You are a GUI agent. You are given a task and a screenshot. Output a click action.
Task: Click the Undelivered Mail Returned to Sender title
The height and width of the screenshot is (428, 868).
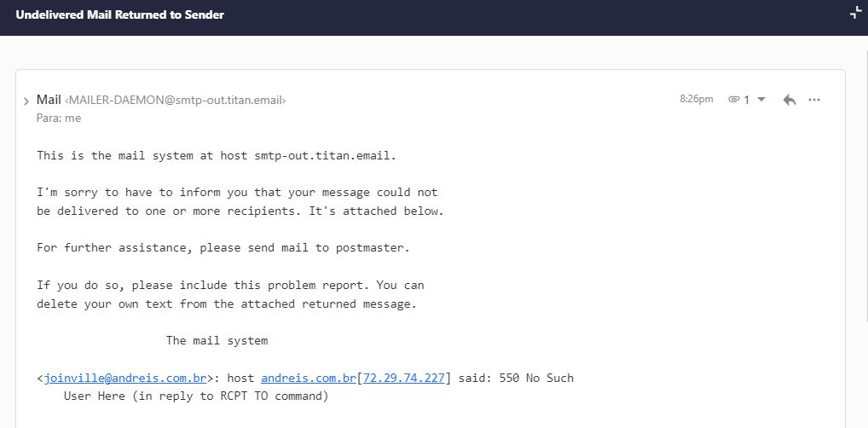(x=119, y=14)
